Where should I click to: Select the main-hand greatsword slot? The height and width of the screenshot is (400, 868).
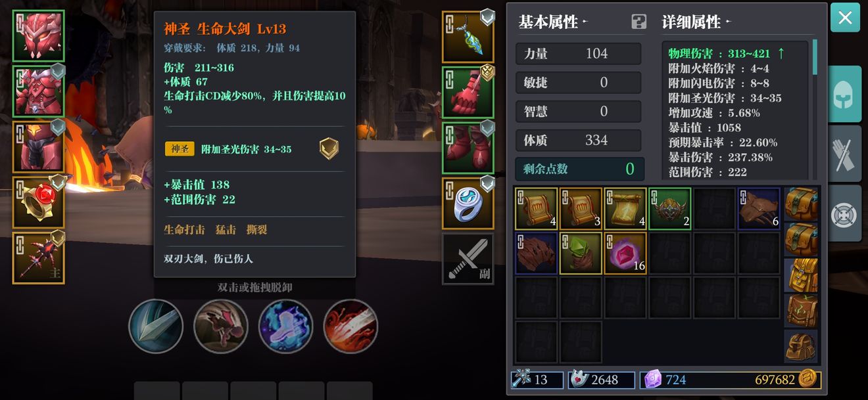pyautogui.click(x=39, y=258)
